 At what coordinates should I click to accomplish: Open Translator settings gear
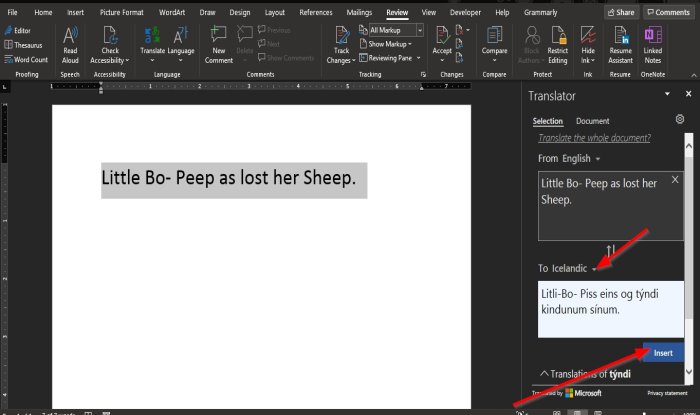tap(679, 118)
